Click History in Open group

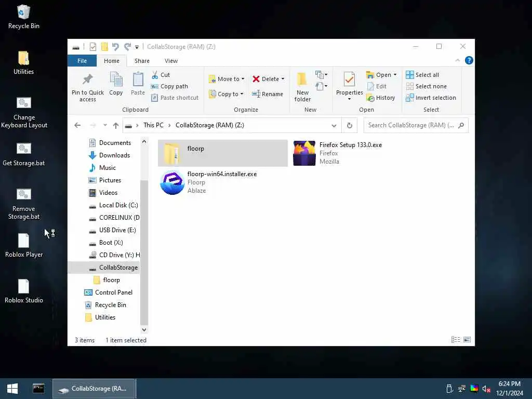(381, 98)
